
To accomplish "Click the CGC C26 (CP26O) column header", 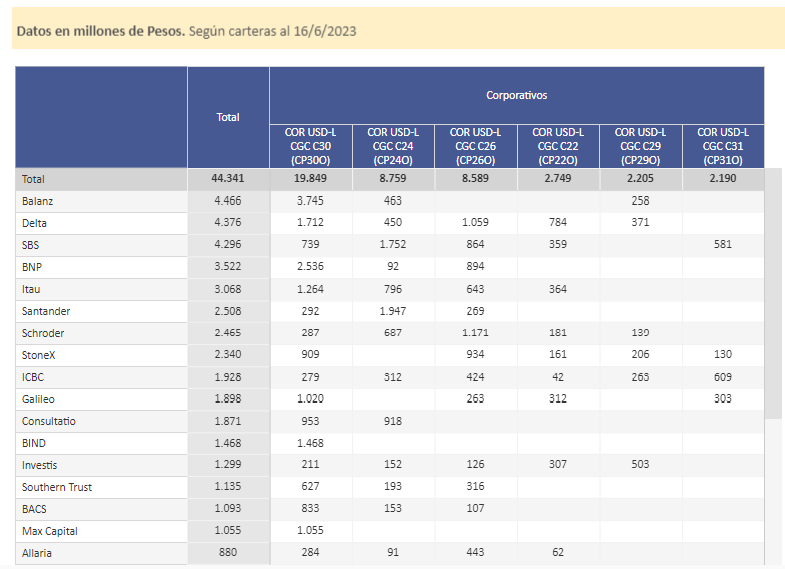I will click(475, 145).
